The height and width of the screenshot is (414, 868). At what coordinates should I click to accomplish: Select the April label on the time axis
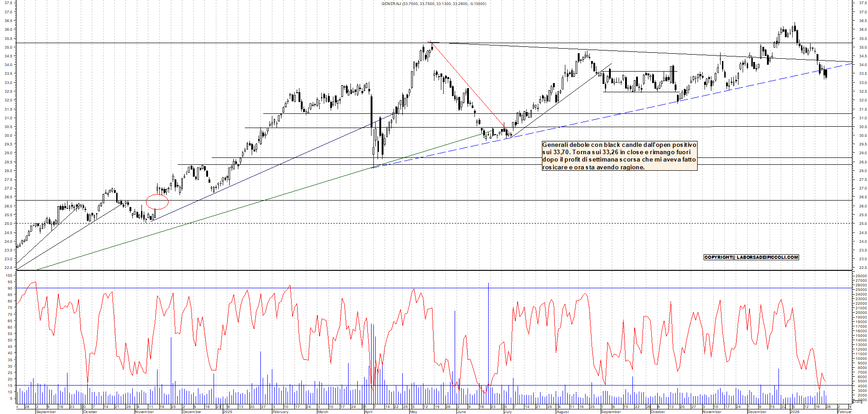click(x=368, y=412)
